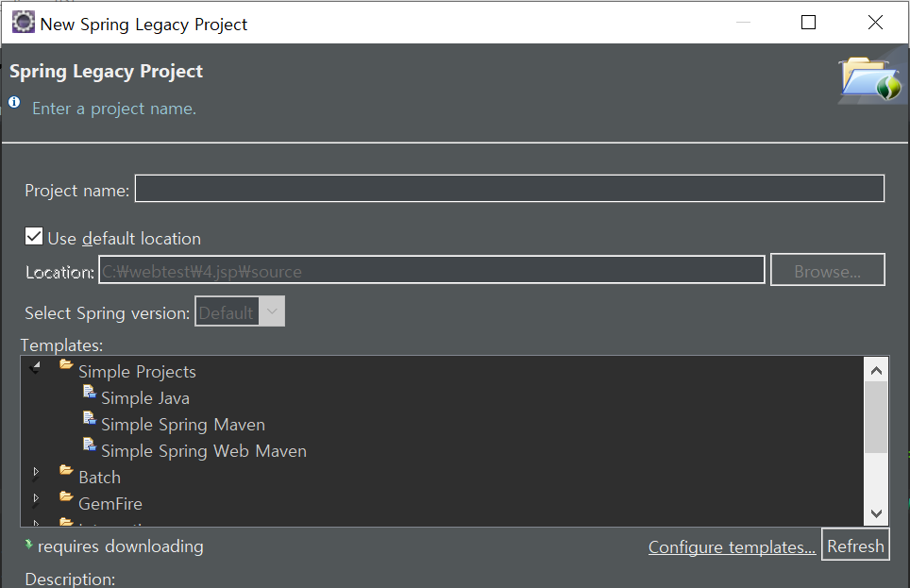Expand the GemFire folder
This screenshot has height=588, width=910.
(x=36, y=498)
